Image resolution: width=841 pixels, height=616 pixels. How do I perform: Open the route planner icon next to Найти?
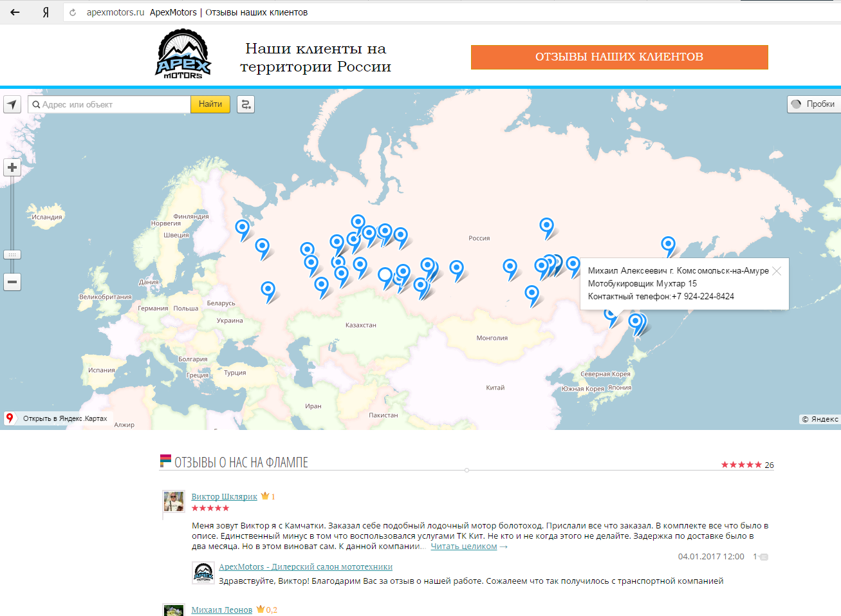click(x=246, y=104)
